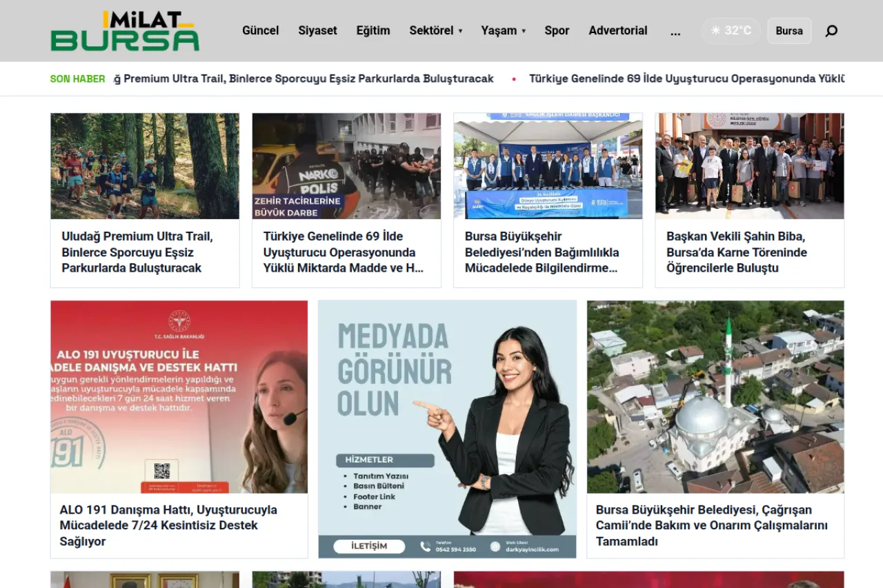Open the Narko Polis operation thumbnail
883x588 pixels.
tap(346, 166)
